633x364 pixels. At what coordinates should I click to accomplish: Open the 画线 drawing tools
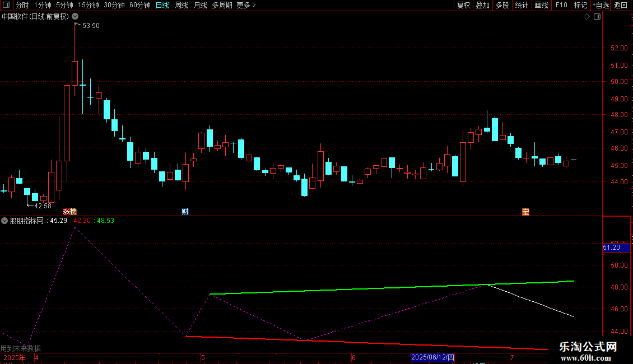tap(541, 5)
